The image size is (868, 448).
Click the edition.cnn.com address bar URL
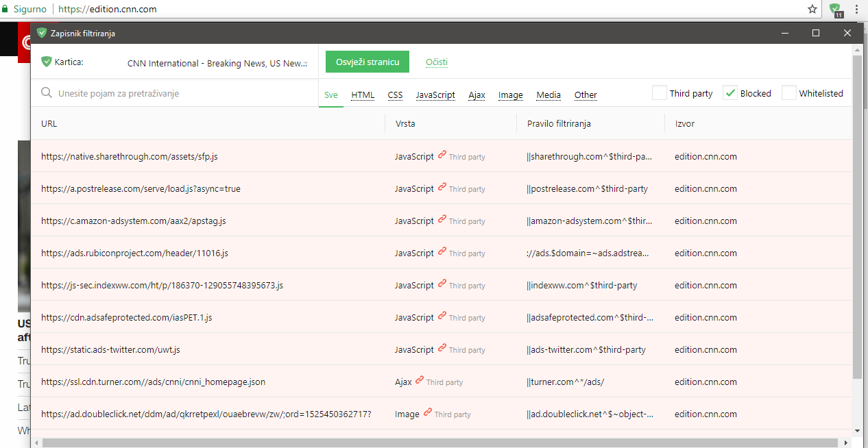click(x=108, y=9)
